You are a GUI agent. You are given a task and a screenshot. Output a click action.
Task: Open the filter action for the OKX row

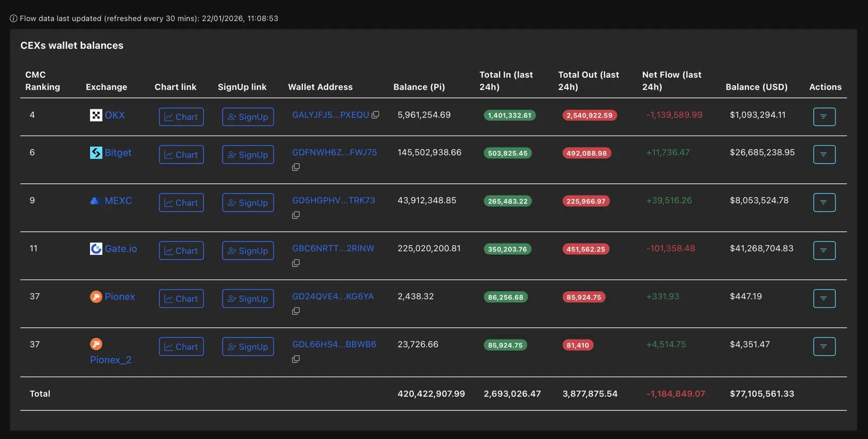pyautogui.click(x=824, y=117)
